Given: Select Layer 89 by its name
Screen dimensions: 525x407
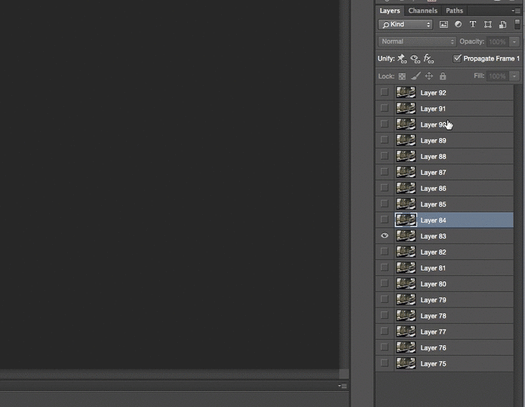Looking at the screenshot, I should coord(433,141).
